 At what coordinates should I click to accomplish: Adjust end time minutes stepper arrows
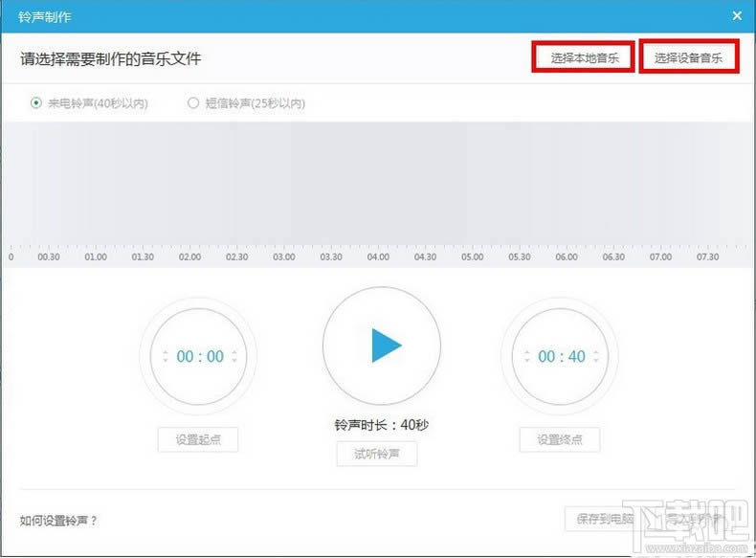coord(527,356)
